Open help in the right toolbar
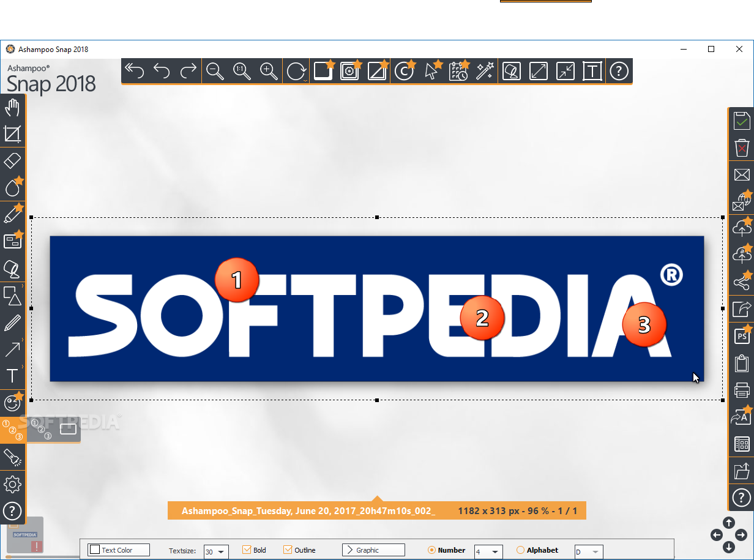 (742, 497)
